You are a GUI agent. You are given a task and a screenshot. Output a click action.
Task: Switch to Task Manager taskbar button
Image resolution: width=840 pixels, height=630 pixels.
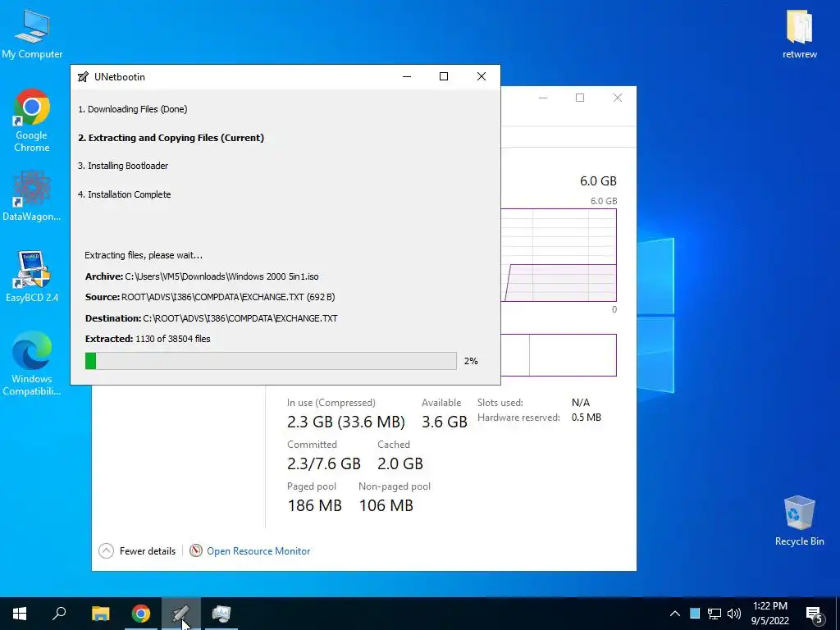tap(221, 614)
